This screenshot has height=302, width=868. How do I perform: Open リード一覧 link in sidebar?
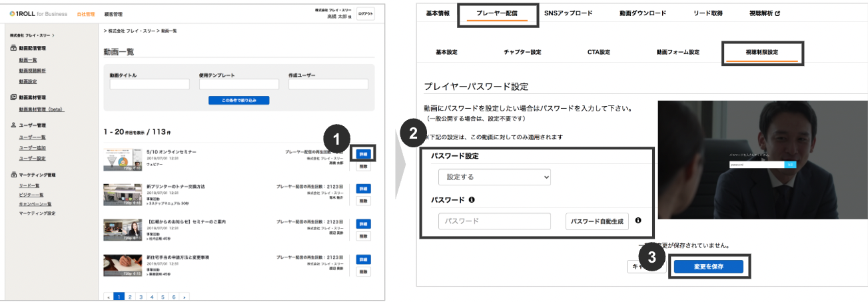tap(29, 185)
